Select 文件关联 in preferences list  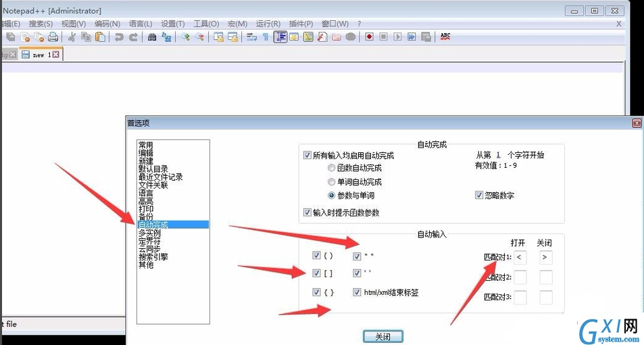pos(153,185)
